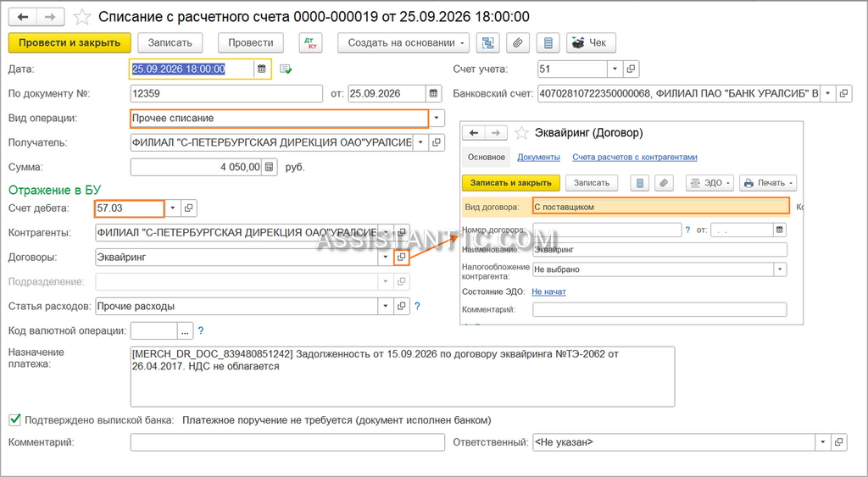Open the Договоры Эквайринг contract form
Screen dimensions: 868x477
(401, 257)
